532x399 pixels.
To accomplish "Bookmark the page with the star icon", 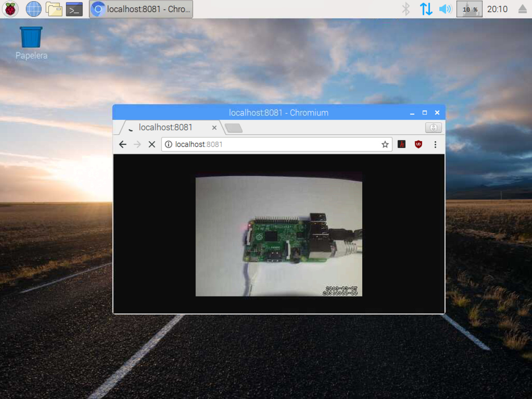I will point(385,144).
